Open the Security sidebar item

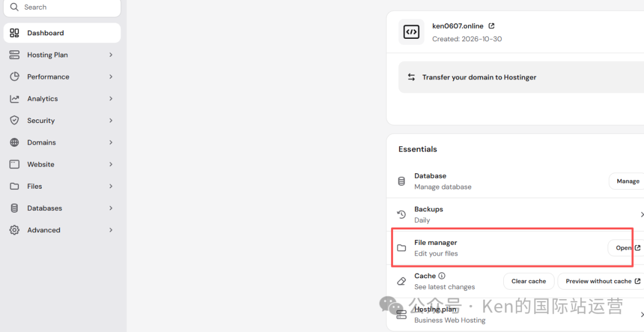(x=62, y=121)
